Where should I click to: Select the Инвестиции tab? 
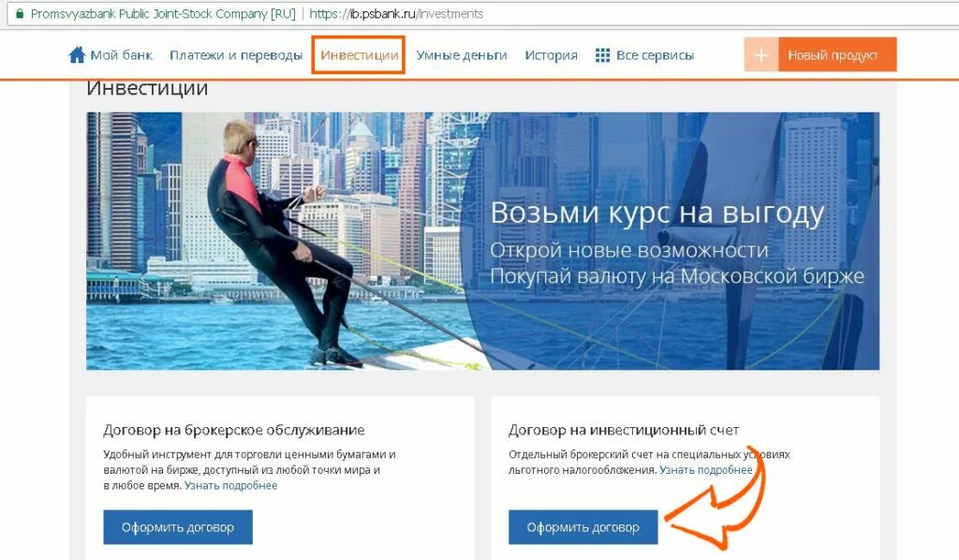[x=359, y=55]
